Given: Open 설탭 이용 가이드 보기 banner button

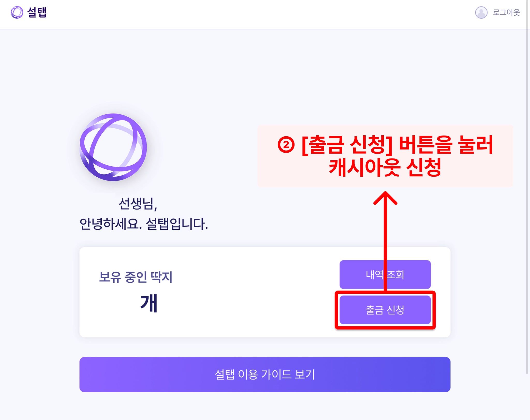Looking at the screenshot, I should coord(265,374).
